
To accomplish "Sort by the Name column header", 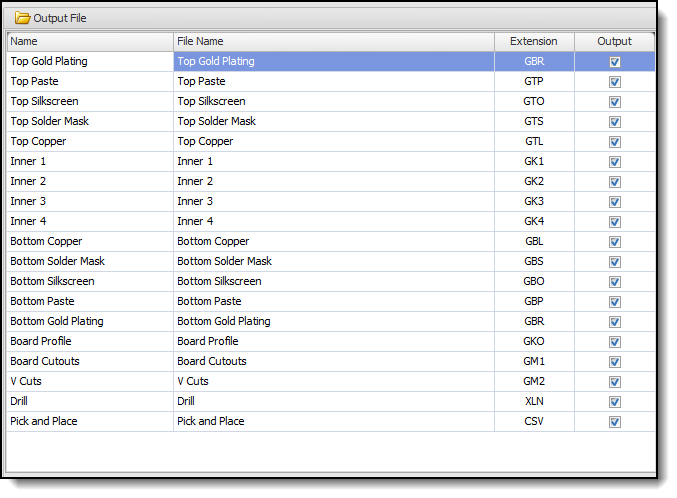I will (90, 41).
